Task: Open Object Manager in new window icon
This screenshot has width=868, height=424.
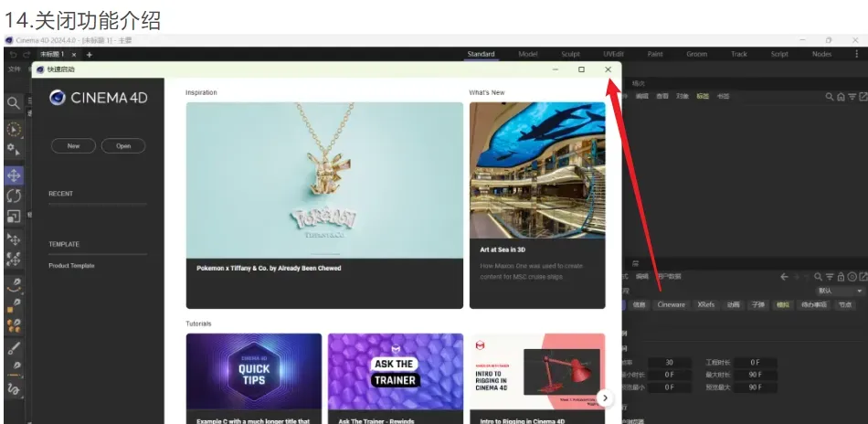Action: (863, 96)
